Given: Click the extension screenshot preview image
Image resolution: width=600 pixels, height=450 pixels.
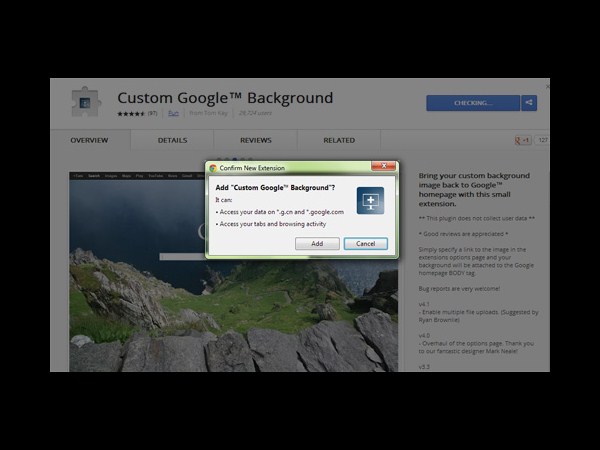Looking at the screenshot, I should [x=233, y=271].
